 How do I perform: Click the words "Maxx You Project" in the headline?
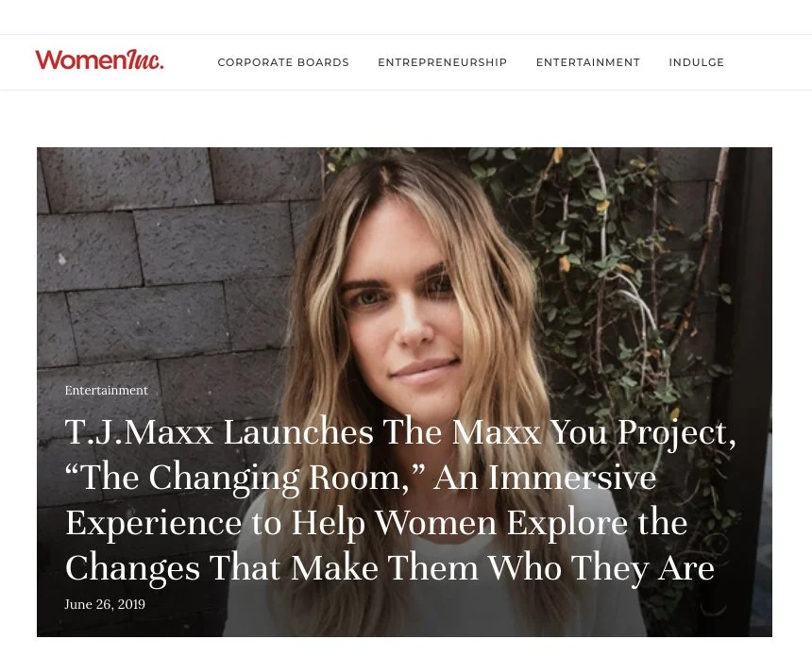click(x=594, y=432)
